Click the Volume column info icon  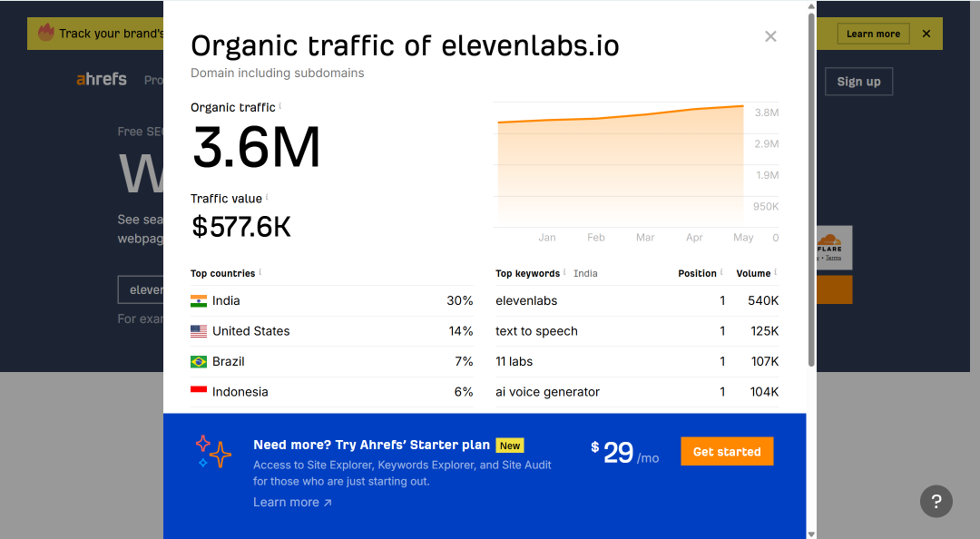tap(776, 272)
